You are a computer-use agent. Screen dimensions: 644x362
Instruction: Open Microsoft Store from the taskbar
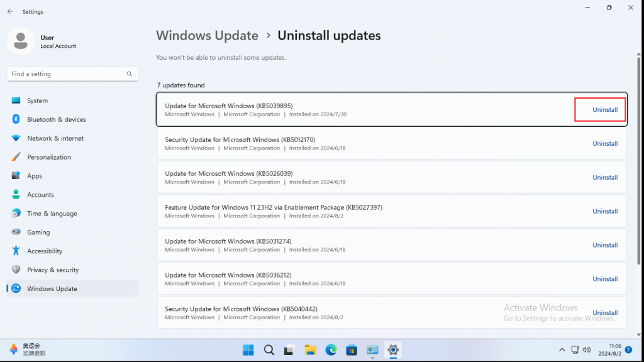tap(352, 350)
